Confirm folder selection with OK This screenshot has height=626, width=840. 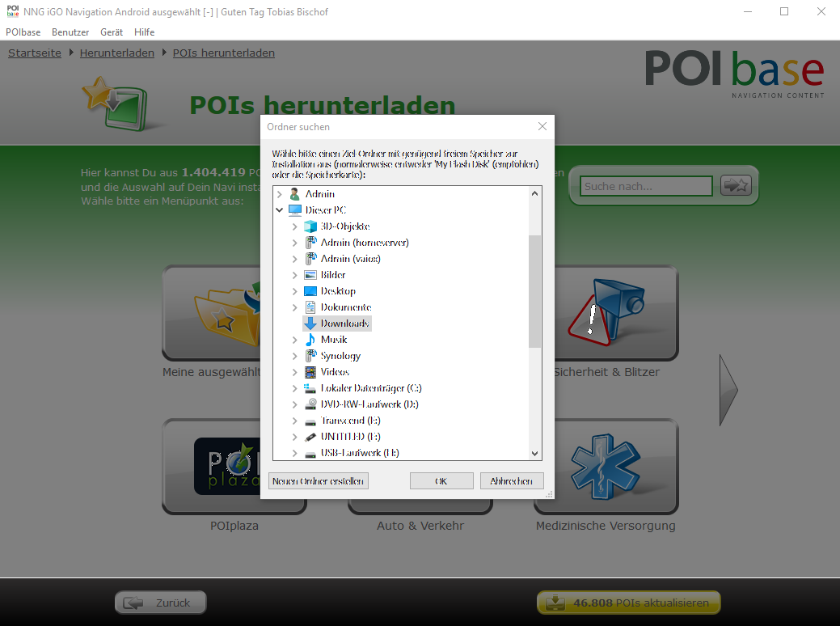[x=441, y=481]
